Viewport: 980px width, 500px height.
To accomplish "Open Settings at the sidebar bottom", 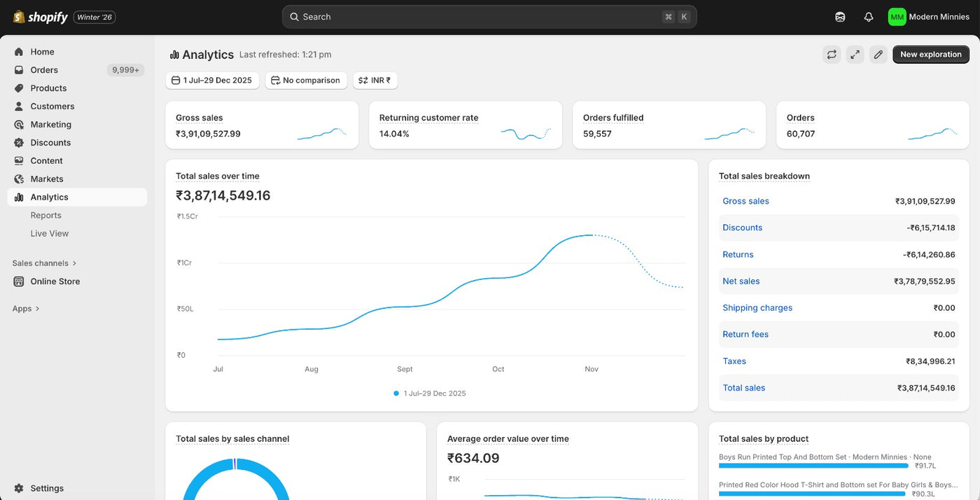I will (77, 488).
